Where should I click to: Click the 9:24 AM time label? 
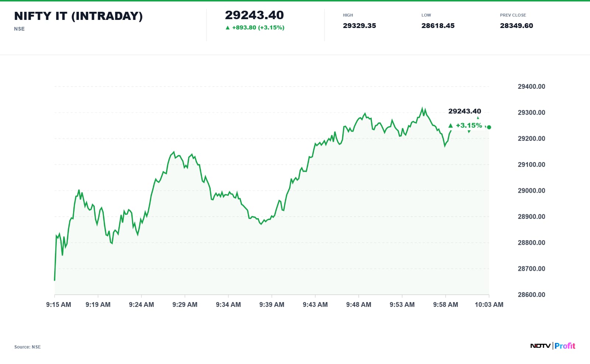[x=142, y=305]
